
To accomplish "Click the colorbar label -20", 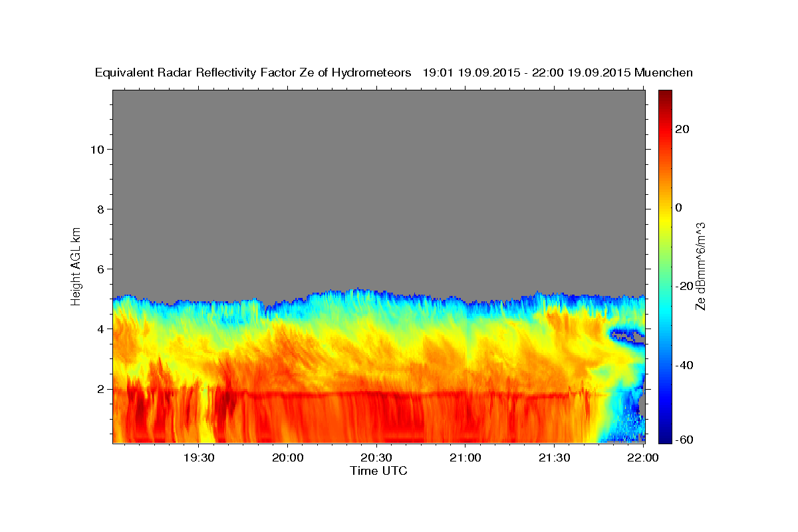I will [x=685, y=286].
